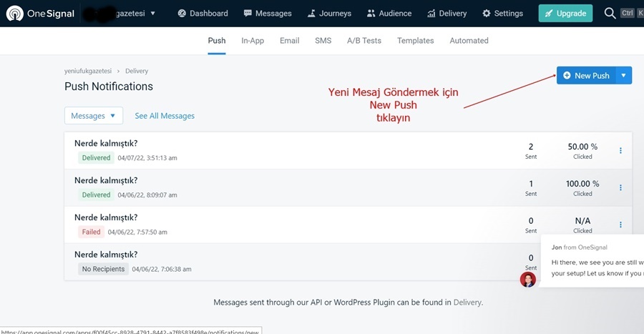Open the Automated tab
This screenshot has width=644, height=334.
(x=469, y=41)
